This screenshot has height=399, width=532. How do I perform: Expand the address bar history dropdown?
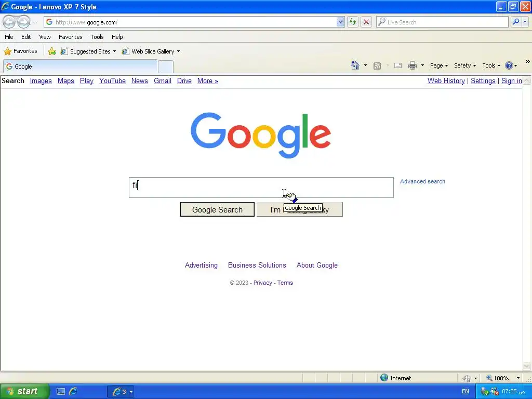[x=340, y=22]
